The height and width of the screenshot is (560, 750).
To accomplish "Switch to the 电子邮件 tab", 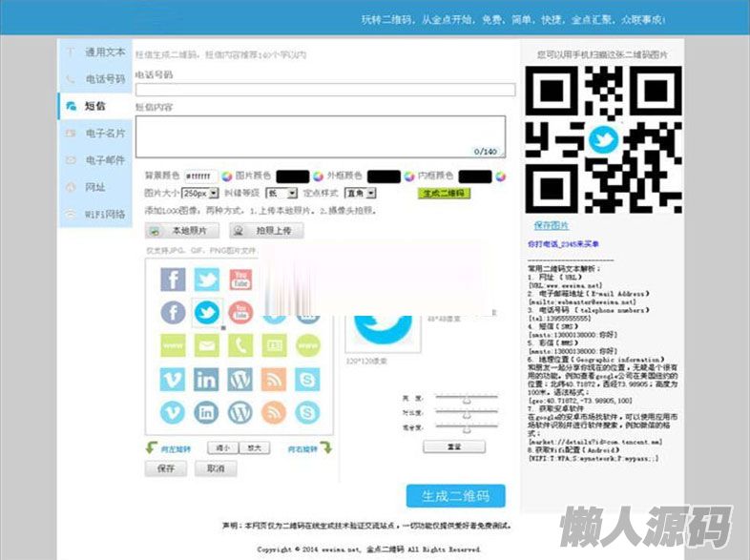I will (95, 159).
